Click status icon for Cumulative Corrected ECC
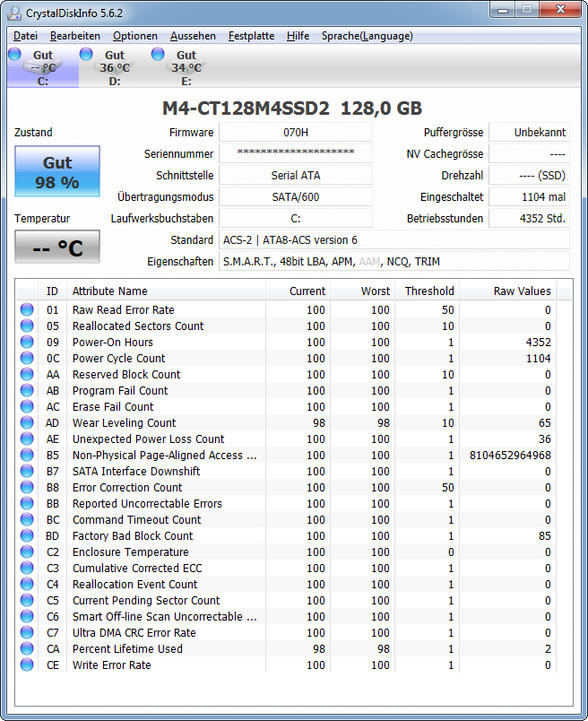The width and height of the screenshot is (588, 721). point(27,568)
